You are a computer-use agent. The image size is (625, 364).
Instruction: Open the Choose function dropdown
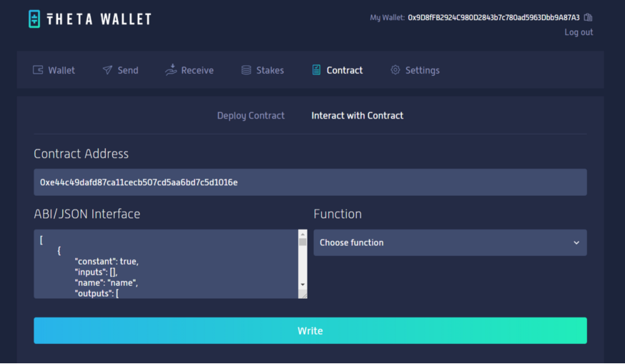click(x=450, y=242)
